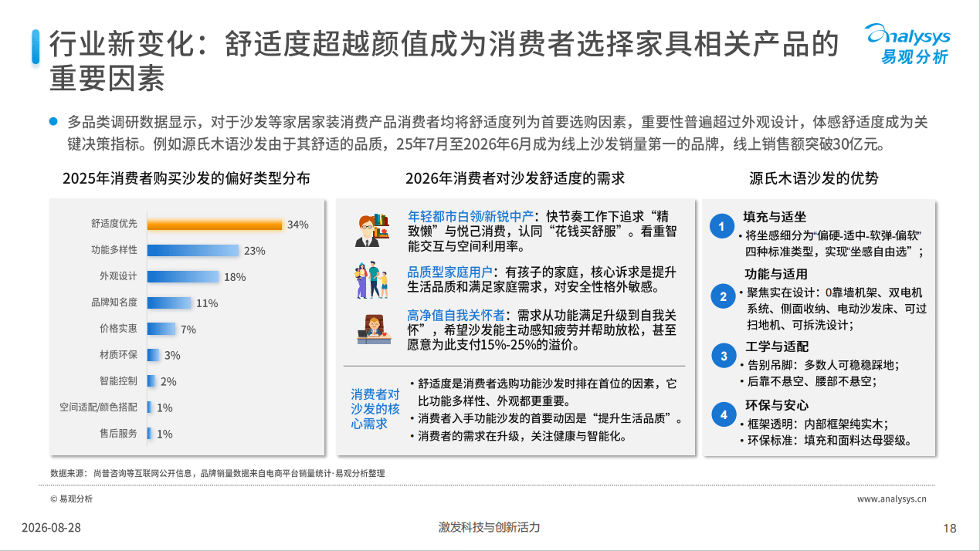Open the www.analysys.cn link
Screen dimensions: 980x551
pos(892,499)
